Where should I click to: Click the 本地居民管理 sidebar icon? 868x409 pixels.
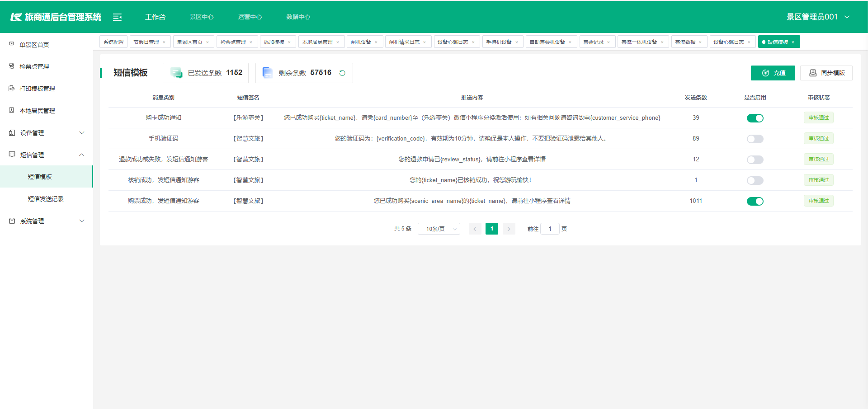12,110
